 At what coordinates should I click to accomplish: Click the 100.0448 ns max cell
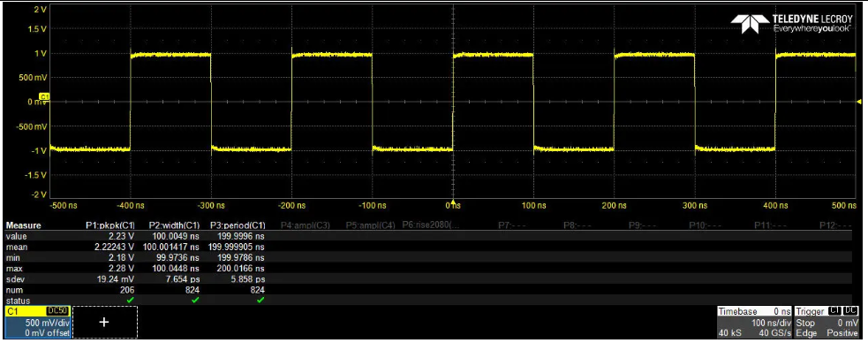[x=176, y=268]
